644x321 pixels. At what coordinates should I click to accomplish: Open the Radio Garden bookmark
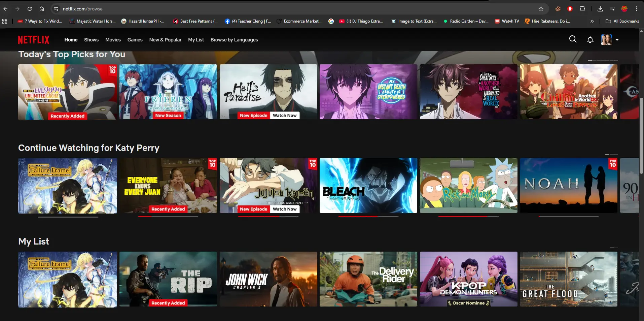tap(466, 21)
